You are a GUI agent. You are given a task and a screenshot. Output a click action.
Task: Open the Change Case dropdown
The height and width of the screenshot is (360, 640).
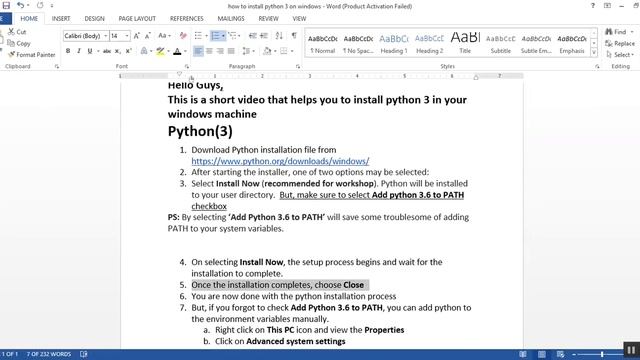(164, 36)
